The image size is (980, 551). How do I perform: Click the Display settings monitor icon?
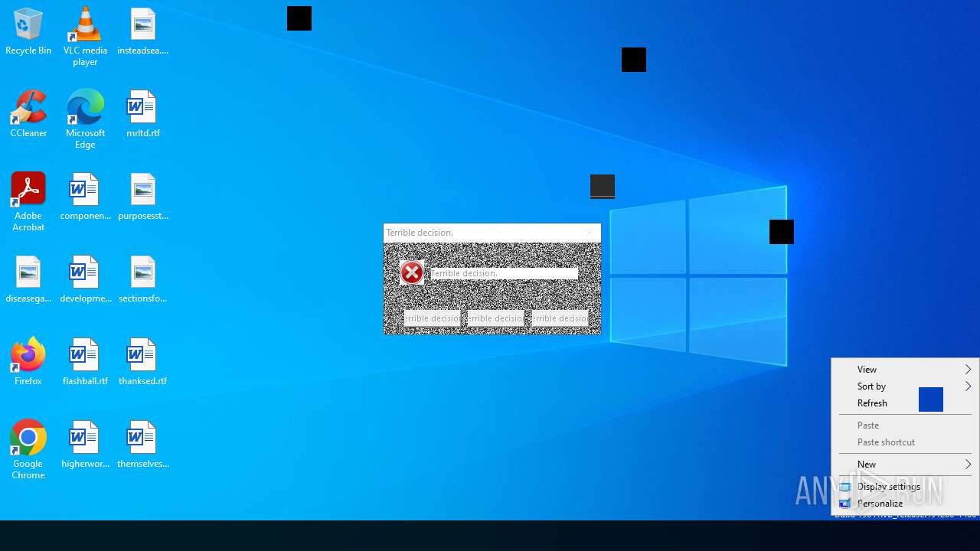[x=845, y=487]
